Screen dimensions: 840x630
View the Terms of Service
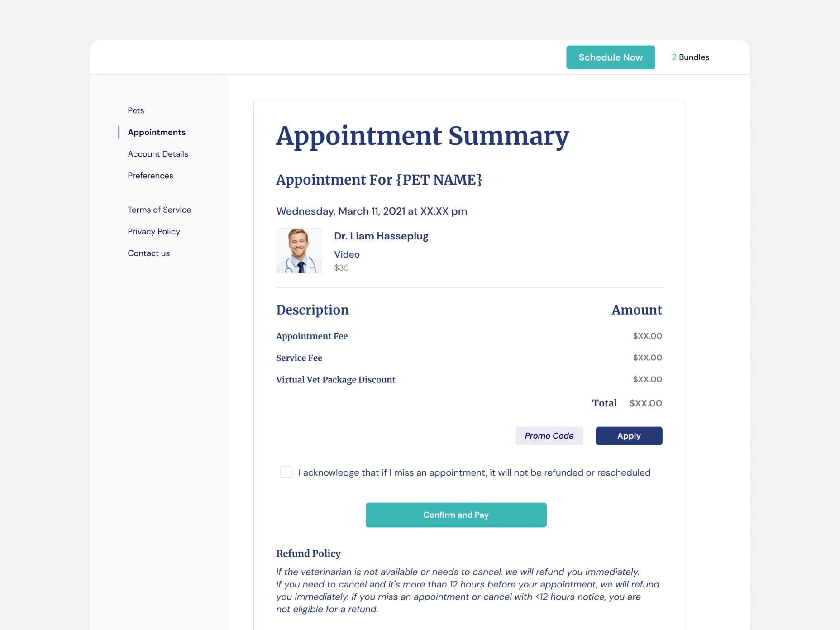point(159,210)
